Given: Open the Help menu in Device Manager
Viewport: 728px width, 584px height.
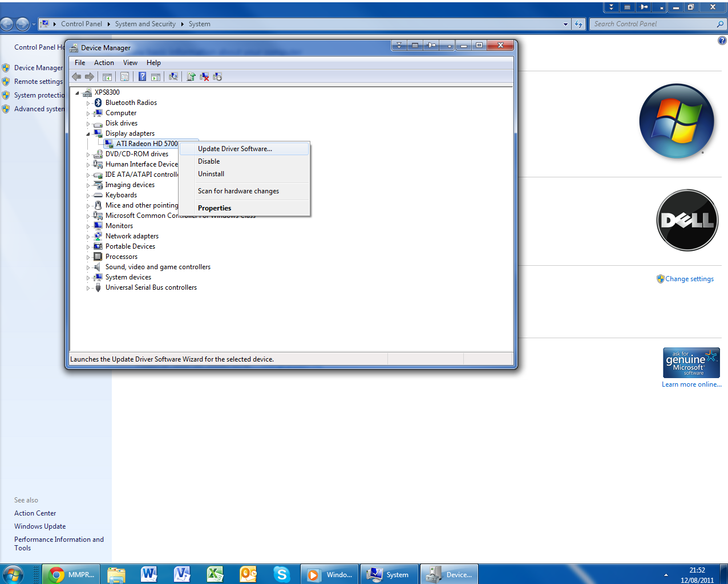Looking at the screenshot, I should tap(153, 63).
